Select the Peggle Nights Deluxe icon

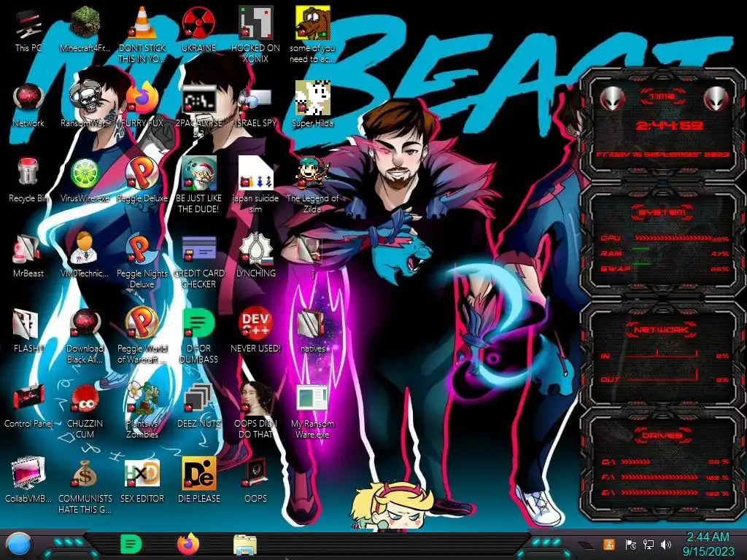point(142,249)
